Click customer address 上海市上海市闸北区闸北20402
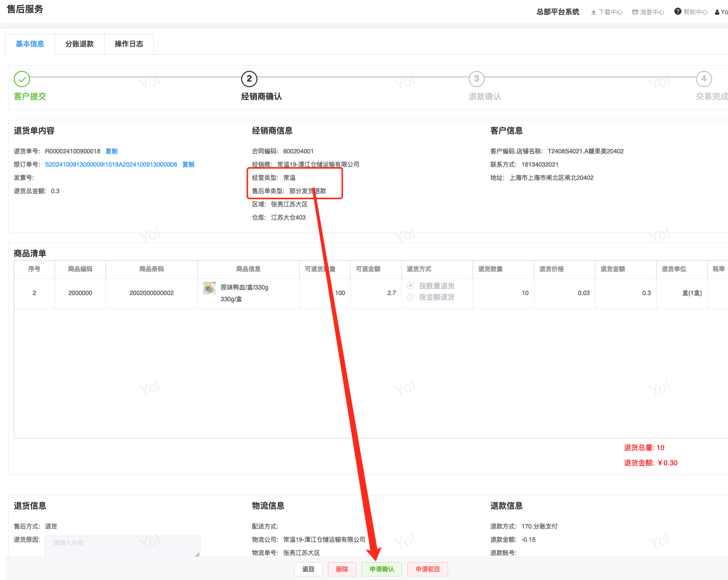Viewport: 728px width, 580px height. (x=552, y=178)
